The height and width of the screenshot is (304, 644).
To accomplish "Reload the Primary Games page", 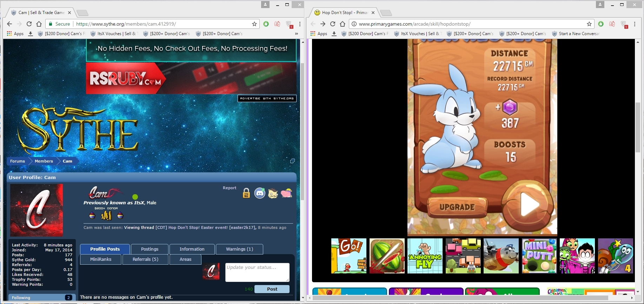I will pos(333,24).
